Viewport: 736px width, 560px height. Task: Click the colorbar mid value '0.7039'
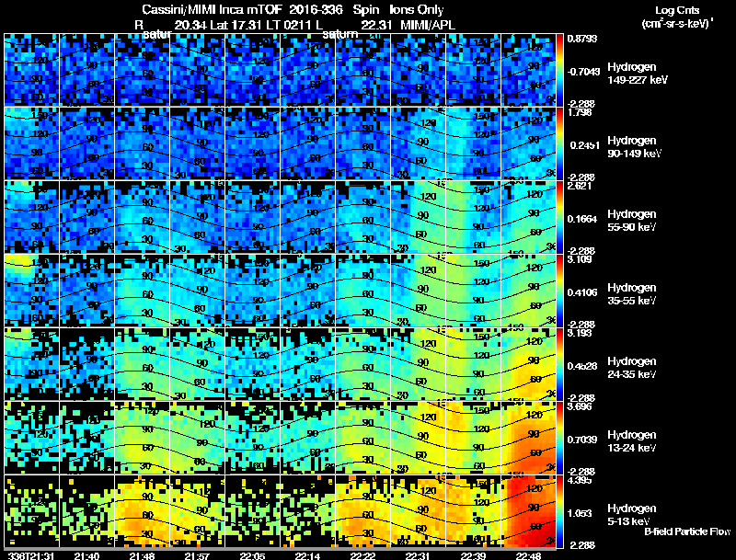point(582,440)
